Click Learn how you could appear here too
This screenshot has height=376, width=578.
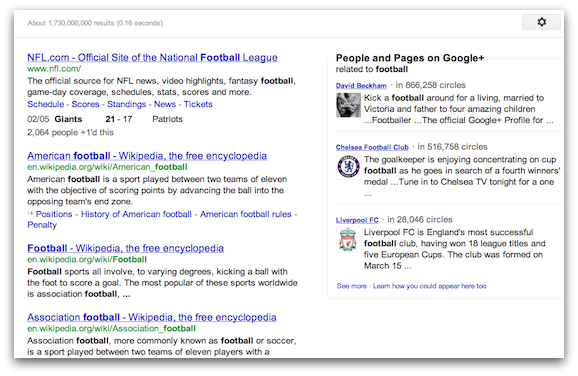point(429,286)
